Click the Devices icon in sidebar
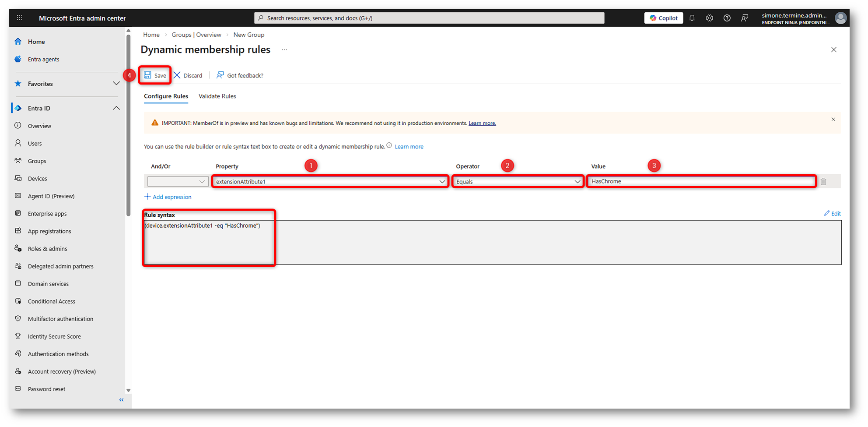 [18, 178]
